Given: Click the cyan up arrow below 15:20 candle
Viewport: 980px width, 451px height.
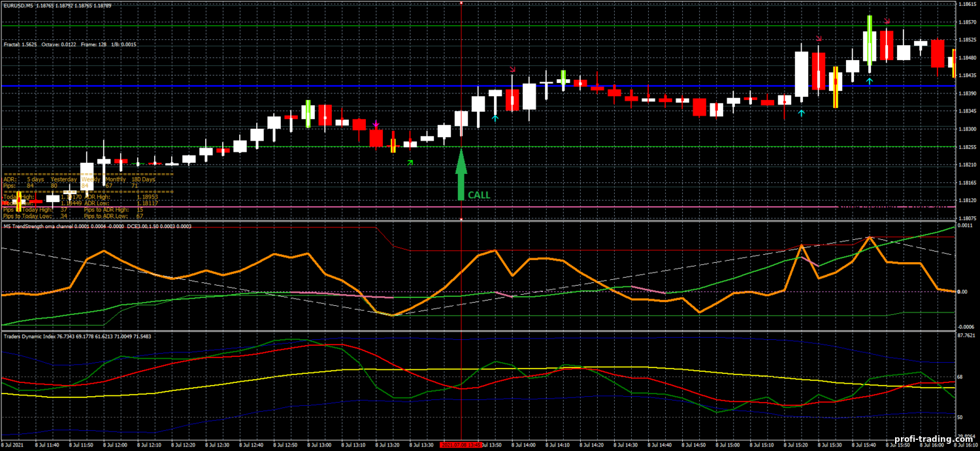Looking at the screenshot, I should coord(802,112).
